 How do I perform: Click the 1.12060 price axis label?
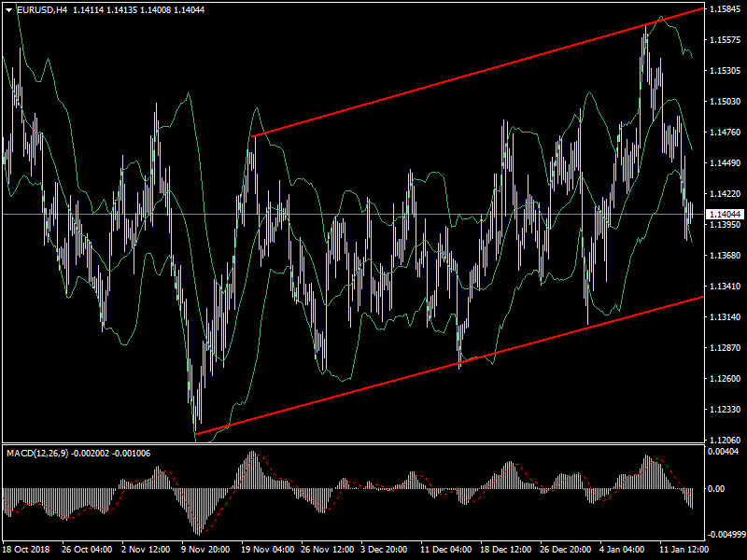point(725,441)
